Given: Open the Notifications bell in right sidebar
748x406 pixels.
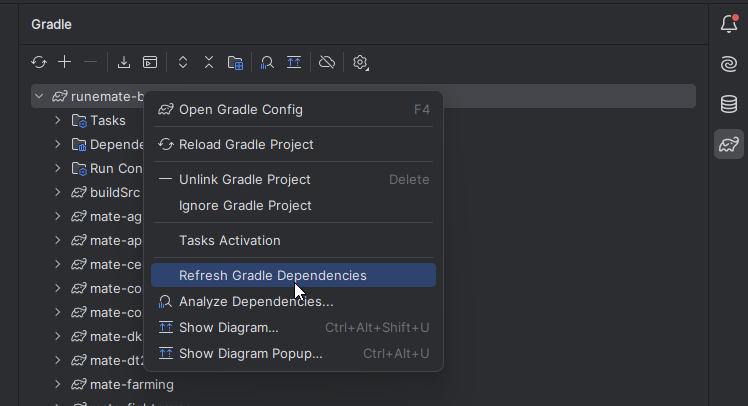Looking at the screenshot, I should click(x=729, y=25).
